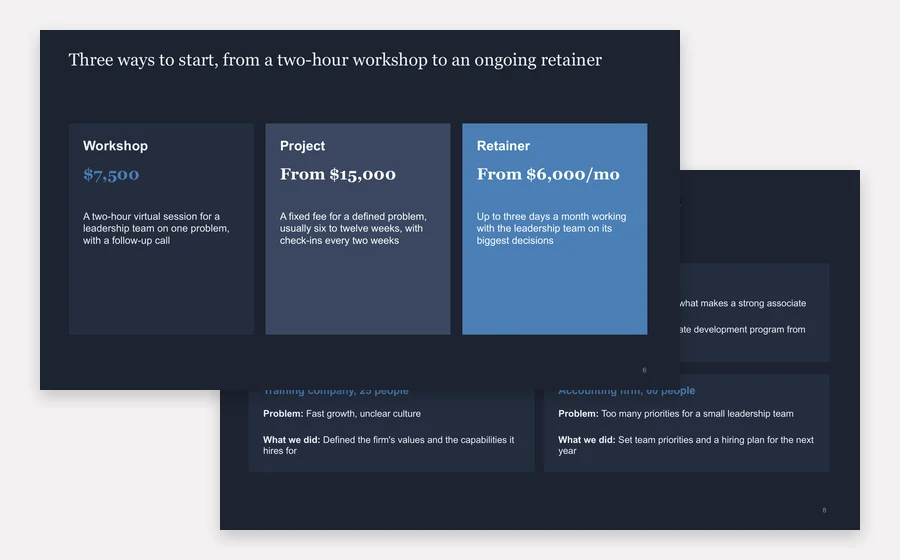
Task: Select the strong associate case card
Action: point(755,313)
